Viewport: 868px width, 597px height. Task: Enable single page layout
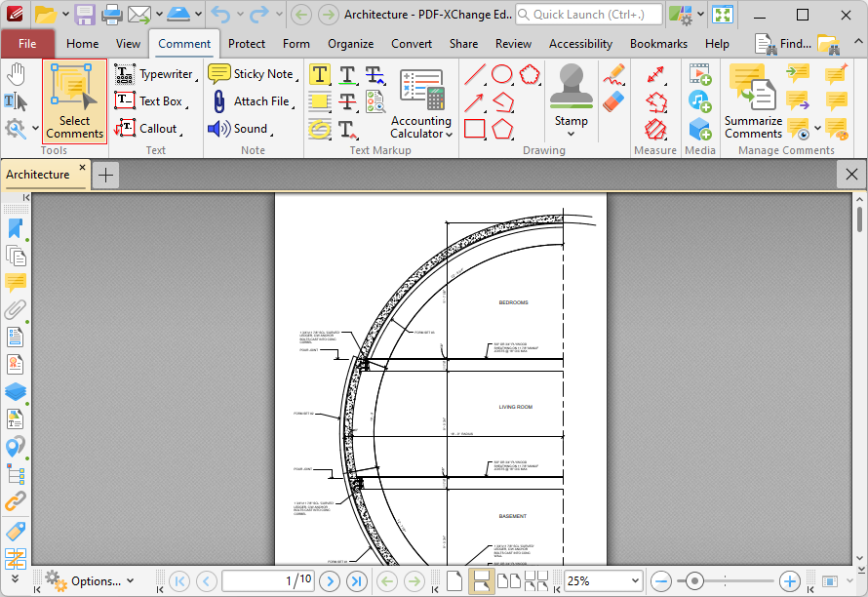(454, 581)
